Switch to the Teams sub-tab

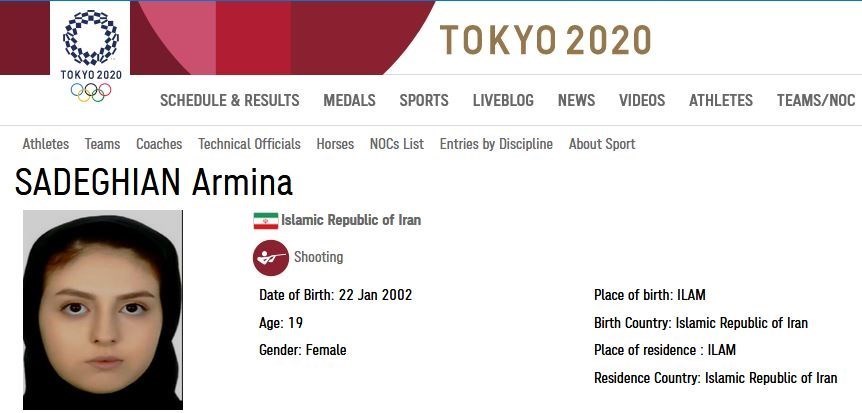(x=102, y=144)
